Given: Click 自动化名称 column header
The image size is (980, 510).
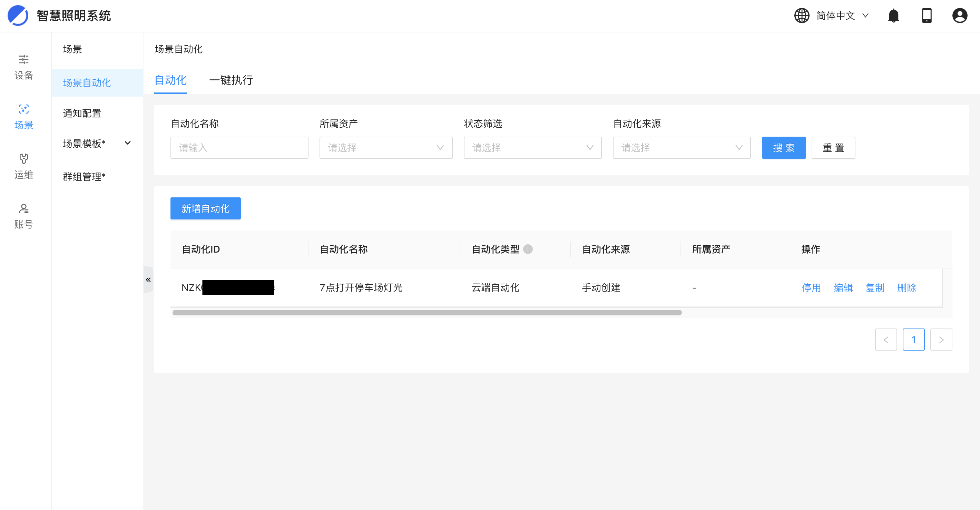Looking at the screenshot, I should tap(384, 249).
